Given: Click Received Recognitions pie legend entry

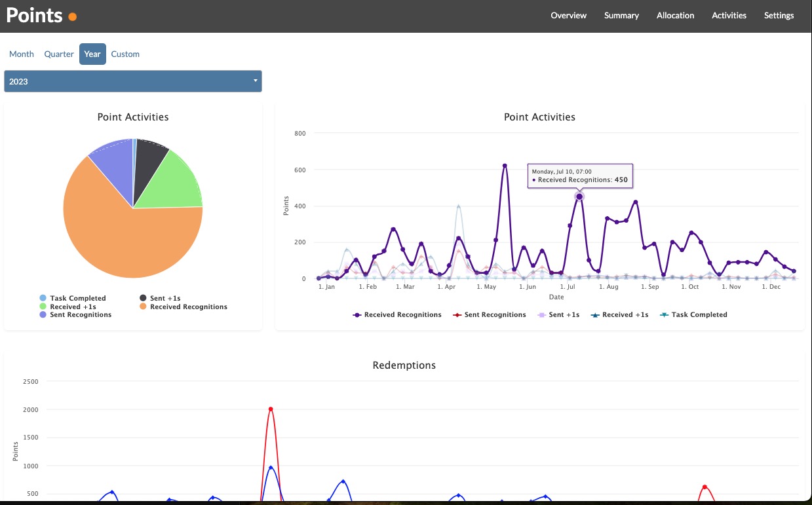Looking at the screenshot, I should [188, 307].
